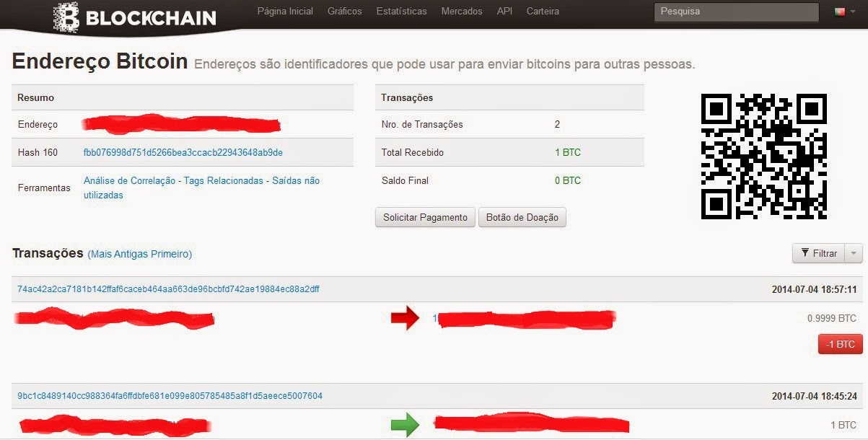Click the Saldo Final label
The width and height of the screenshot is (868, 440).
405,181
